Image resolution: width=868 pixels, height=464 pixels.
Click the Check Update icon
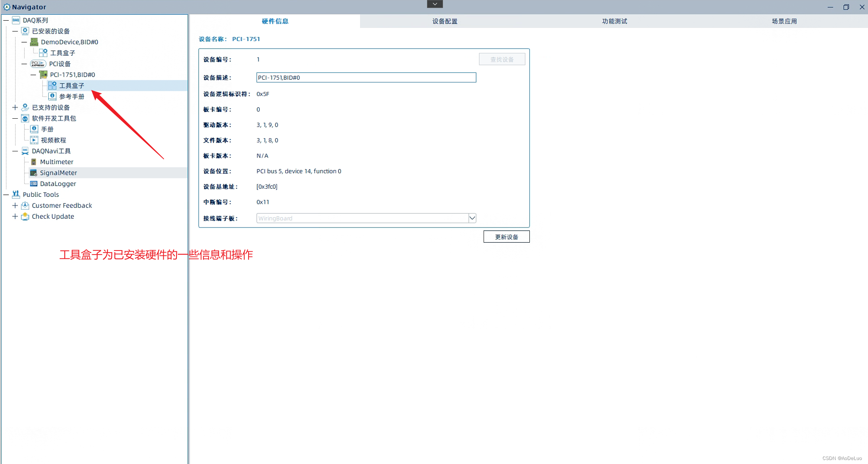point(25,216)
